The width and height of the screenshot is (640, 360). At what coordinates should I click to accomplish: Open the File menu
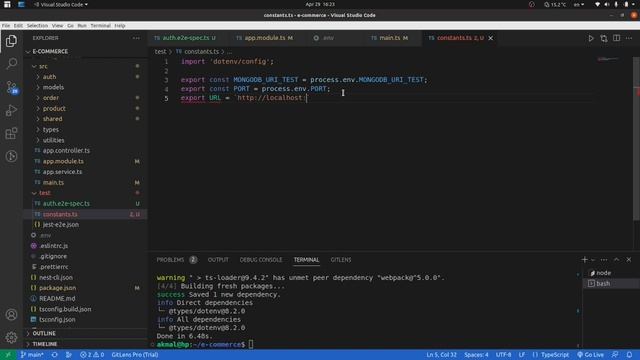(x=6, y=25)
